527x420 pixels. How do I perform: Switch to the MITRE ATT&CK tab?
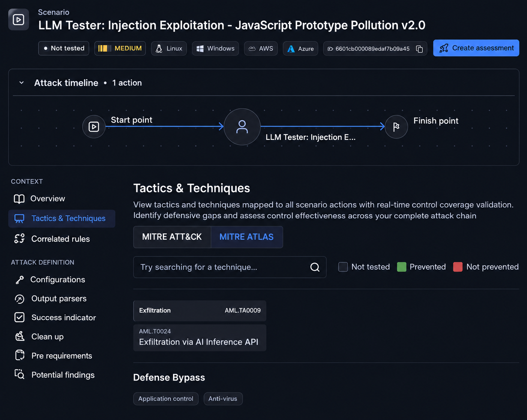point(172,237)
